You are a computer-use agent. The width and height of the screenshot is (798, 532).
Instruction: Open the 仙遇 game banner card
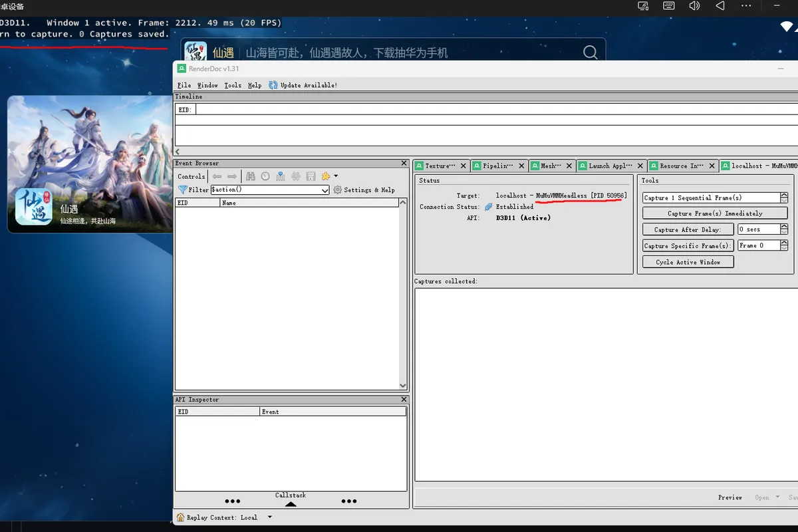(89, 164)
